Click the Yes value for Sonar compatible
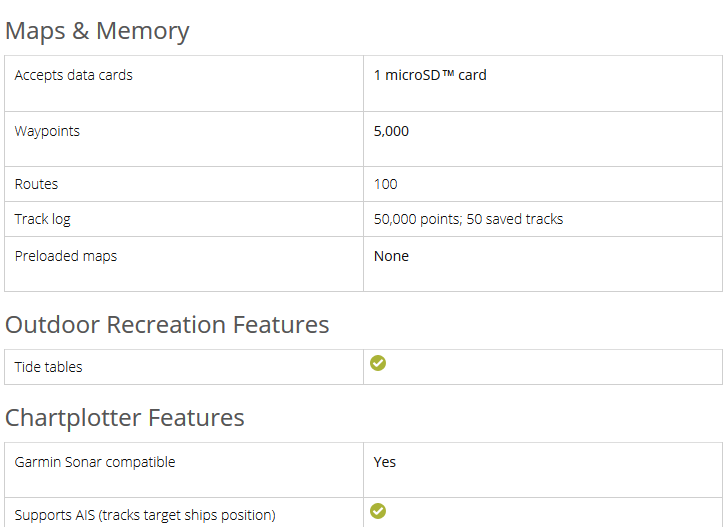This screenshot has height=527, width=727. [385, 462]
